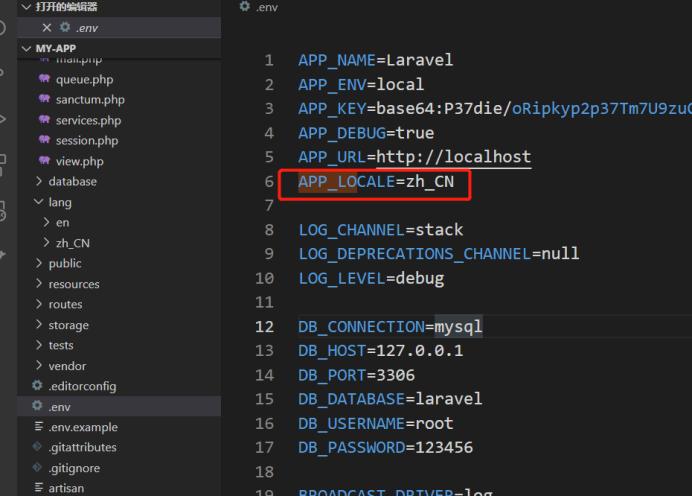
Task: Expand the public folder chevron
Action: 39,263
